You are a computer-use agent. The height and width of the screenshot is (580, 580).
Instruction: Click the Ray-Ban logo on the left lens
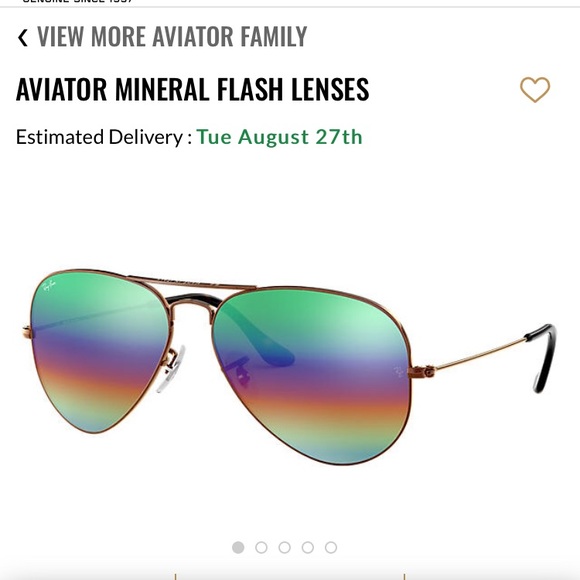click(x=49, y=286)
